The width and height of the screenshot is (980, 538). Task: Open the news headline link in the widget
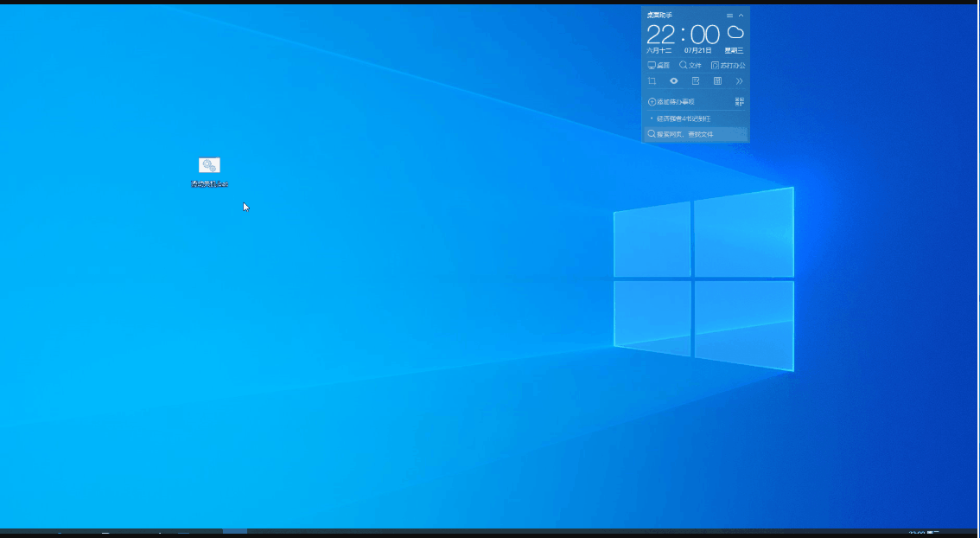click(x=683, y=118)
